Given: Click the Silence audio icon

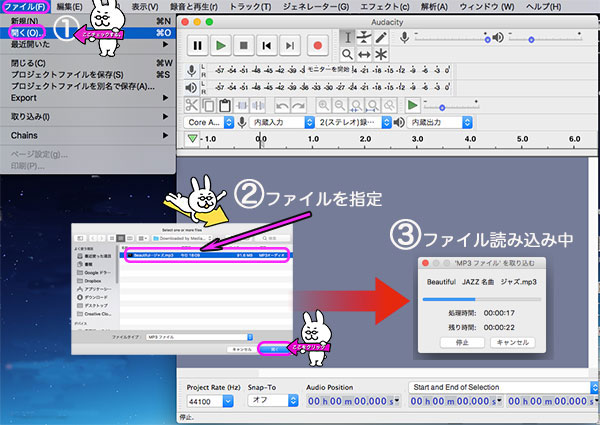Looking at the screenshot, I should point(259,105).
